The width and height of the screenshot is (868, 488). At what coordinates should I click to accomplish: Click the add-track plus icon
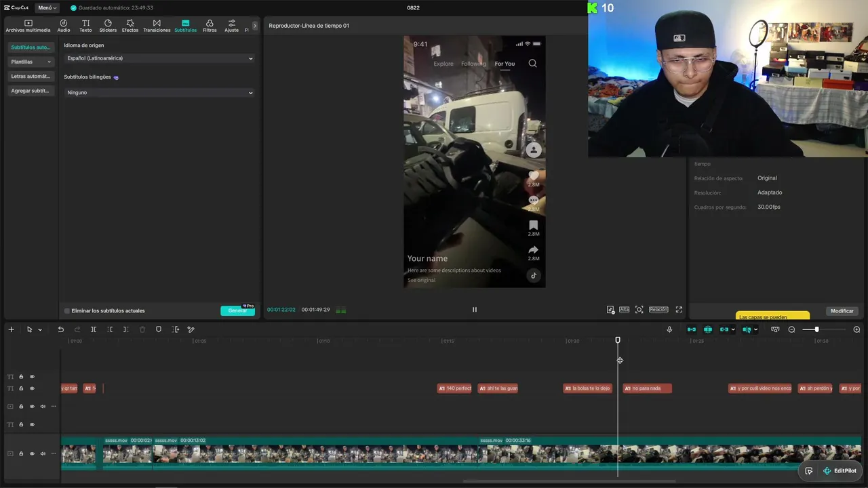pyautogui.click(x=11, y=329)
